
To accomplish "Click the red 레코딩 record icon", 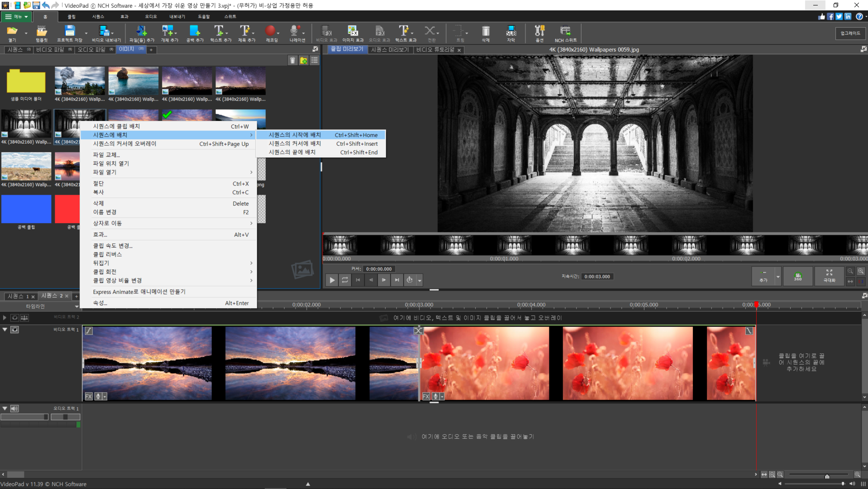I will point(270,30).
